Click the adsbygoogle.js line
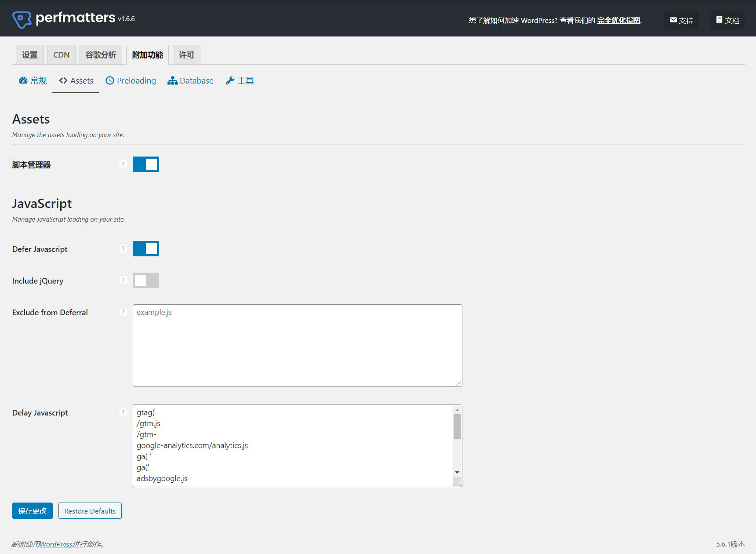 point(162,478)
